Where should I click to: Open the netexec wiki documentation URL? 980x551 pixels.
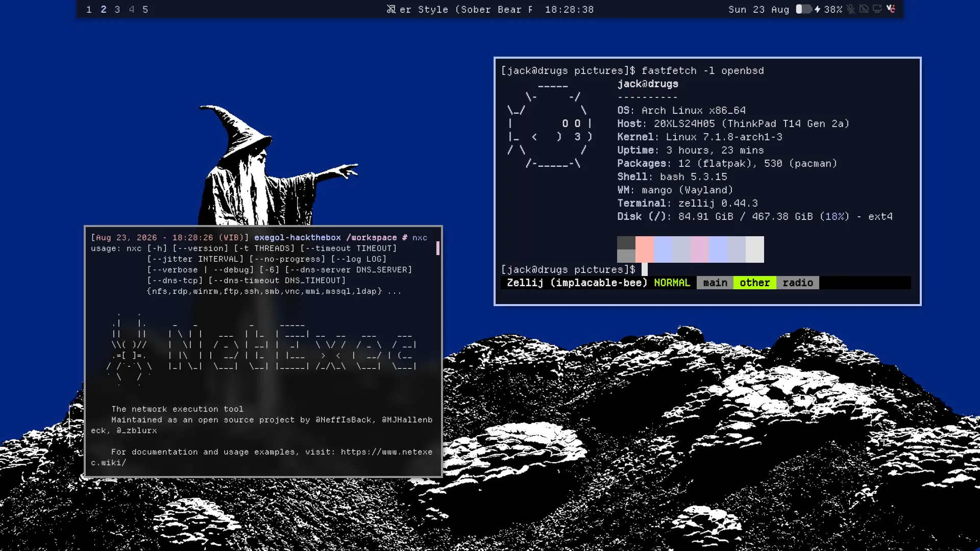click(386, 452)
